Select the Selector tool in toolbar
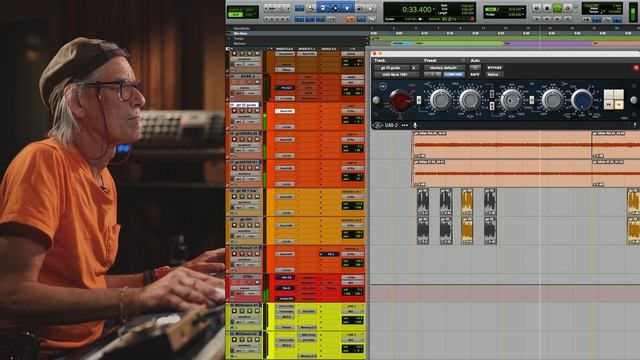The width and height of the screenshot is (640, 360). [336, 8]
